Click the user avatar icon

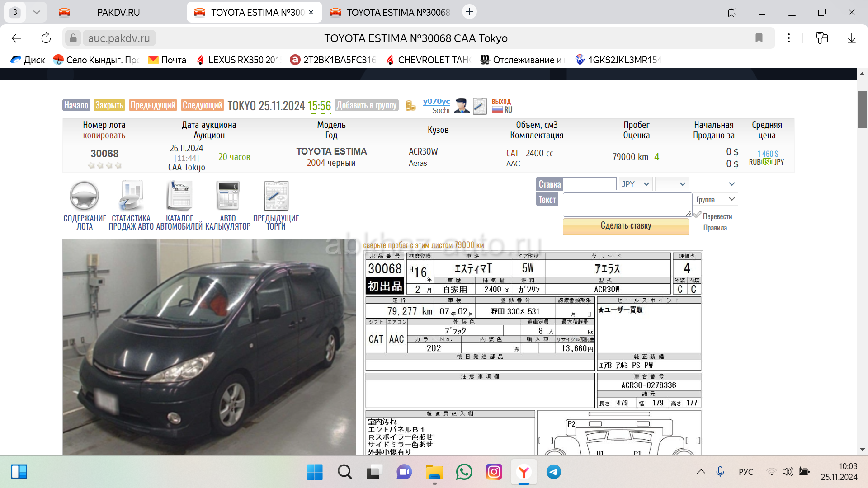point(462,105)
